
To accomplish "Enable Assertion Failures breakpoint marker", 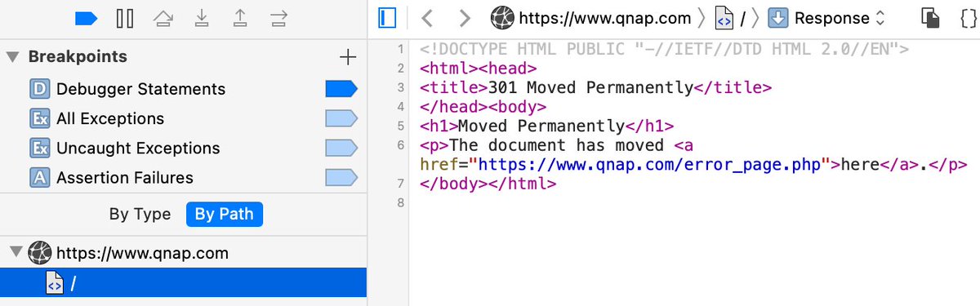I will pyautogui.click(x=341, y=177).
